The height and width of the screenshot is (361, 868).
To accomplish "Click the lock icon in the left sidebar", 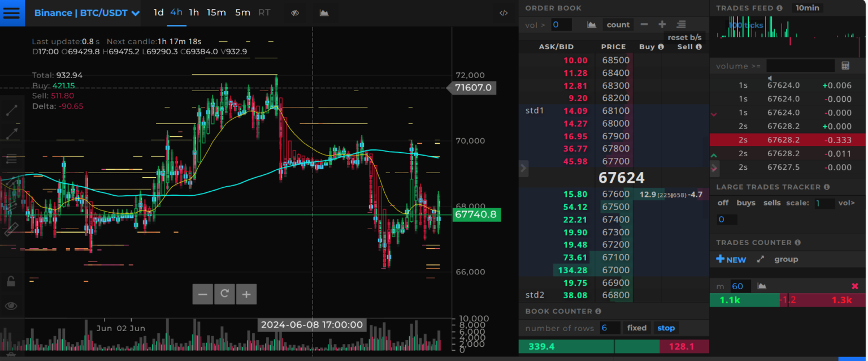I will [11, 281].
